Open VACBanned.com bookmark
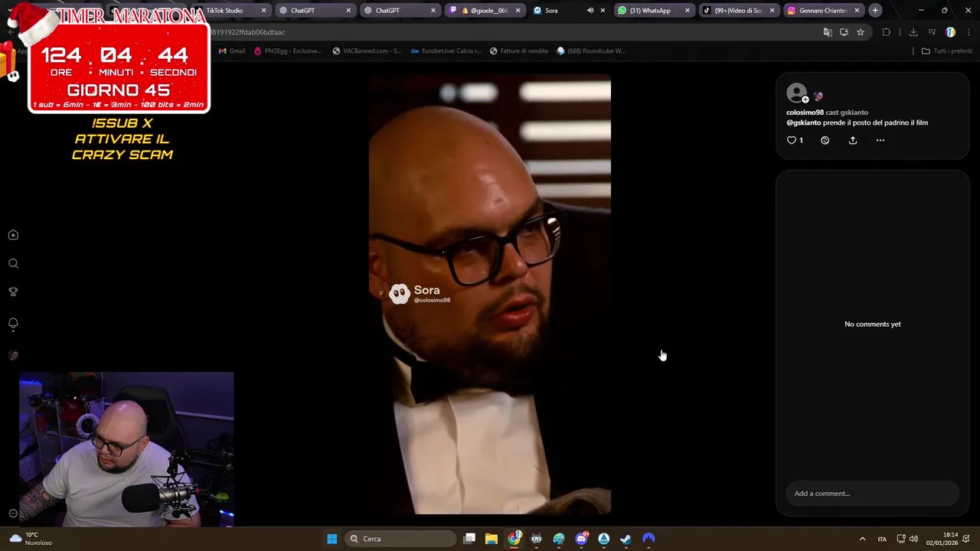 367,51
